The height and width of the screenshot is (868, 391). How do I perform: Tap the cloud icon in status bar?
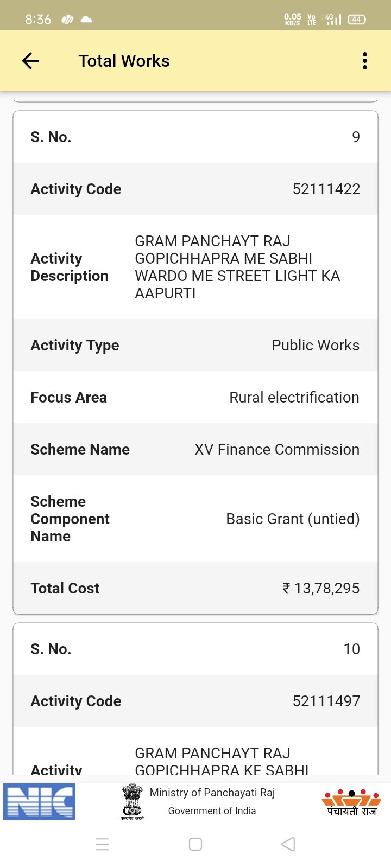[x=86, y=20]
